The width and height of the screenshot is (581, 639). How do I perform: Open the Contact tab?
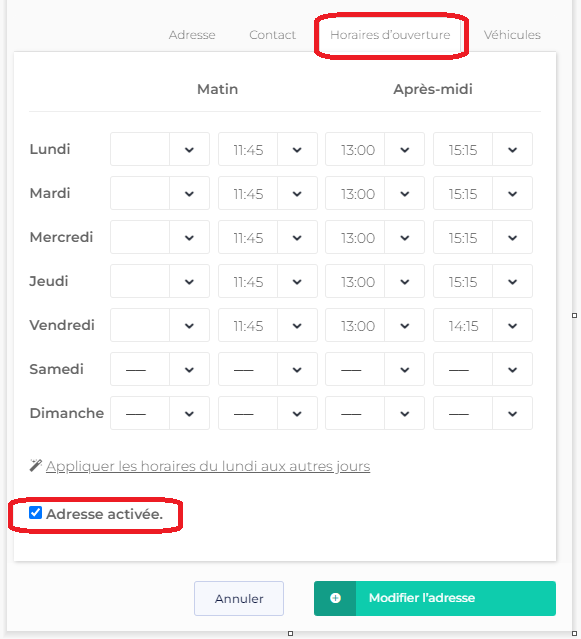point(273,35)
